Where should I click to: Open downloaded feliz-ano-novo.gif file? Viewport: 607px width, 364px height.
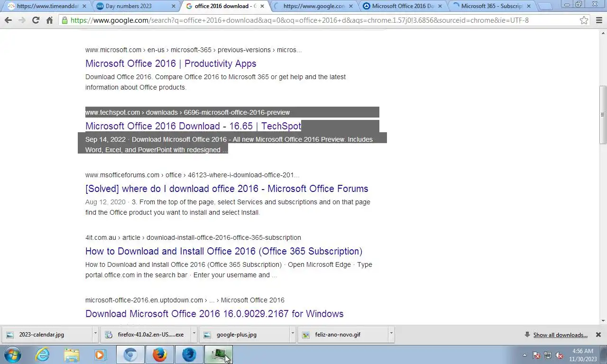coord(342,335)
